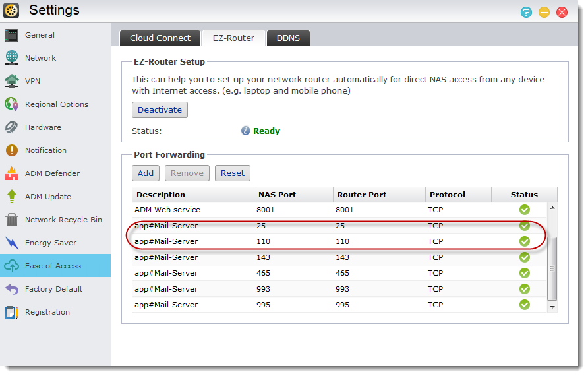Image resolution: width=588 pixels, height=376 pixels.
Task: Click the green status check for port 993 row
Action: pos(525,289)
